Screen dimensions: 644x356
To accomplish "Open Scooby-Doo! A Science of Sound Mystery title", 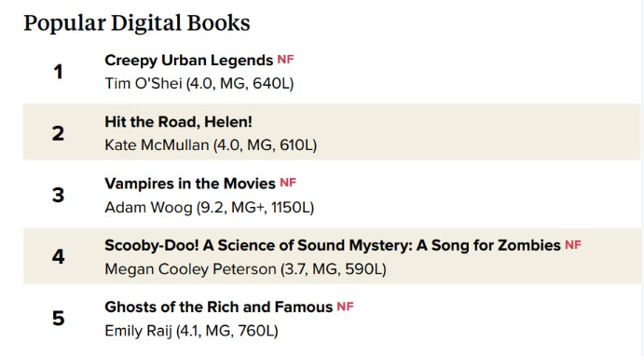I will tap(333, 245).
